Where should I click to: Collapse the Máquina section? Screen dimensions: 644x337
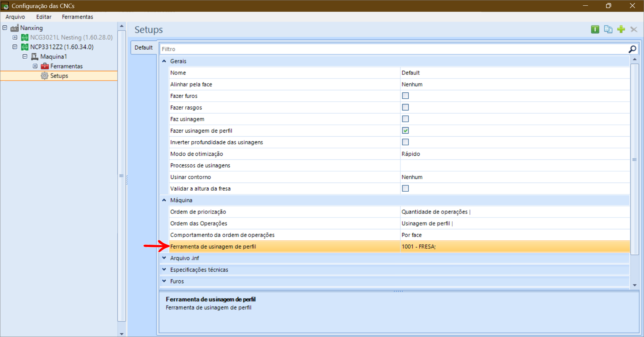[x=164, y=200]
